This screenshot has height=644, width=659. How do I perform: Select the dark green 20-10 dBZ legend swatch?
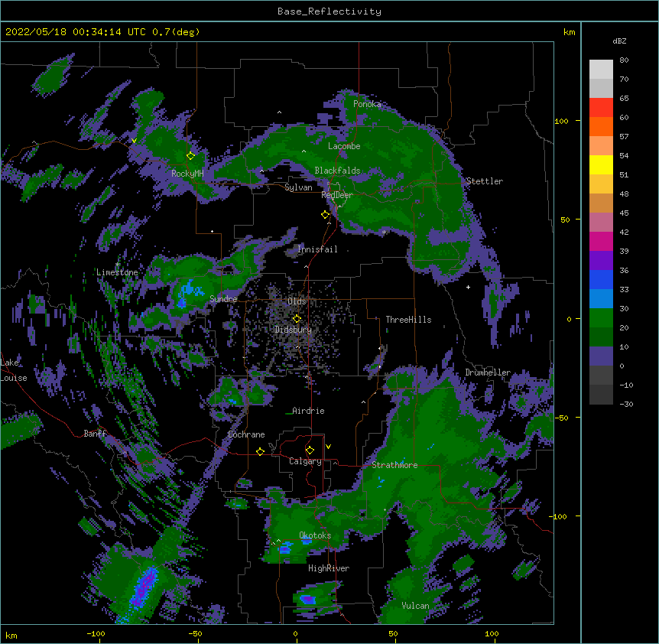(601, 337)
